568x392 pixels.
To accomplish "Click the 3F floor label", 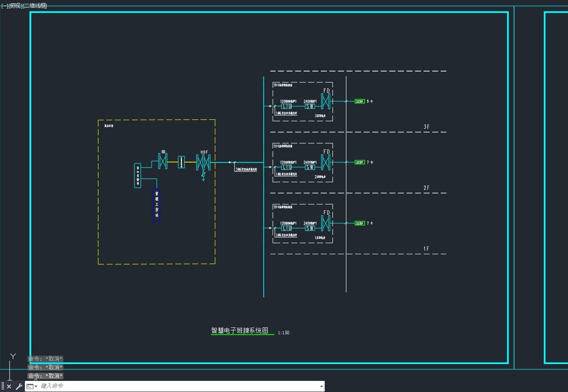I will click(x=426, y=127).
